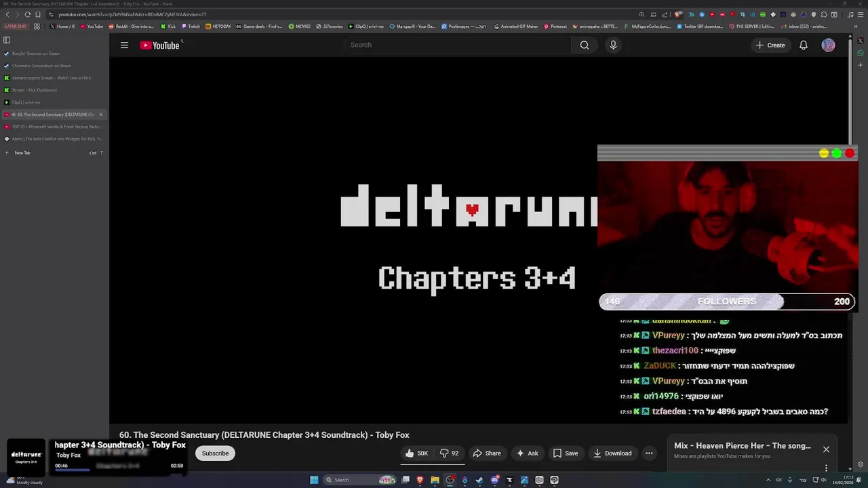Open the Twitch bookmark

tap(191, 26)
